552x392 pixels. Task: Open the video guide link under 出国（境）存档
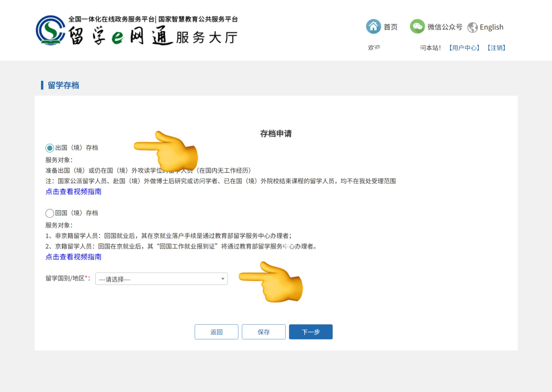pos(73,192)
